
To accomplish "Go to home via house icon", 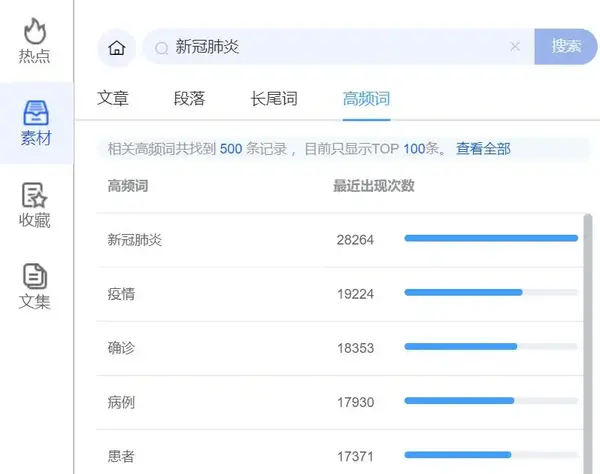I will (x=117, y=48).
